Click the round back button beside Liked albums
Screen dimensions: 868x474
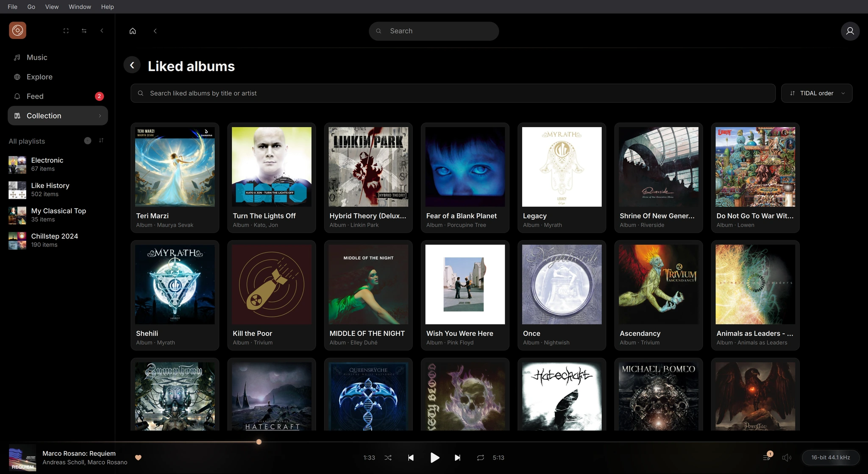(x=132, y=65)
